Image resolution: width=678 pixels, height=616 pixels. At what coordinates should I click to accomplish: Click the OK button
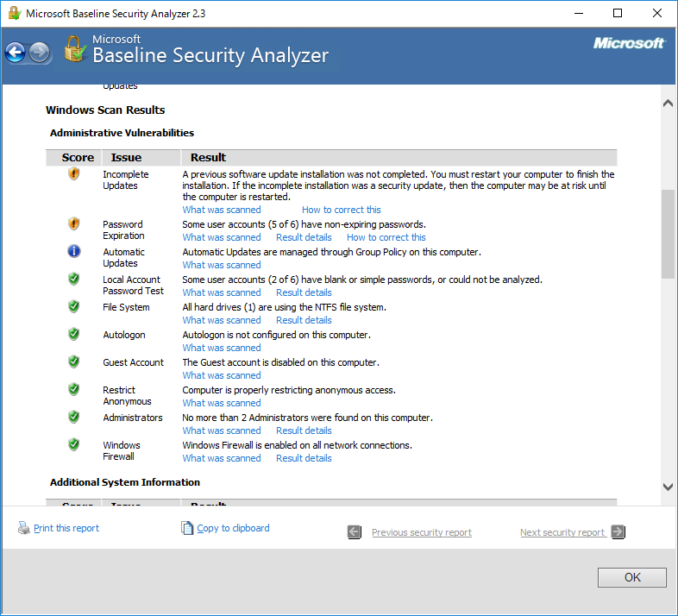[632, 577]
